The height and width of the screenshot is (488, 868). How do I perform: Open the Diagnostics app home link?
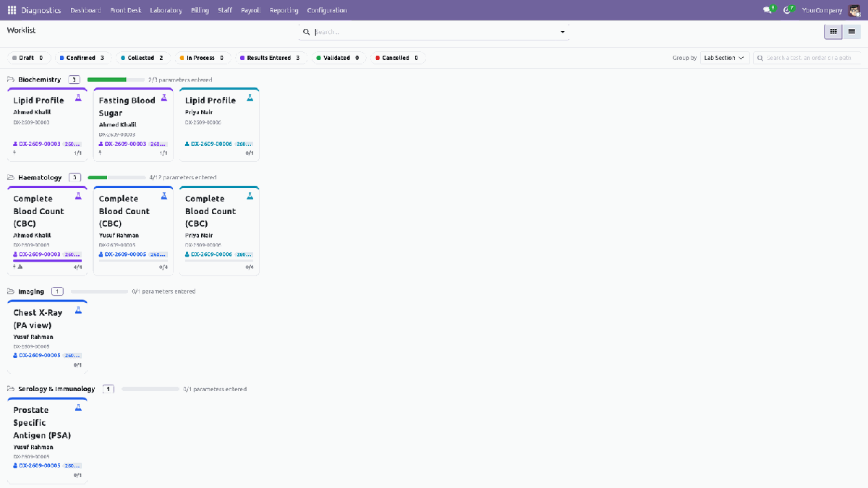tap(41, 10)
